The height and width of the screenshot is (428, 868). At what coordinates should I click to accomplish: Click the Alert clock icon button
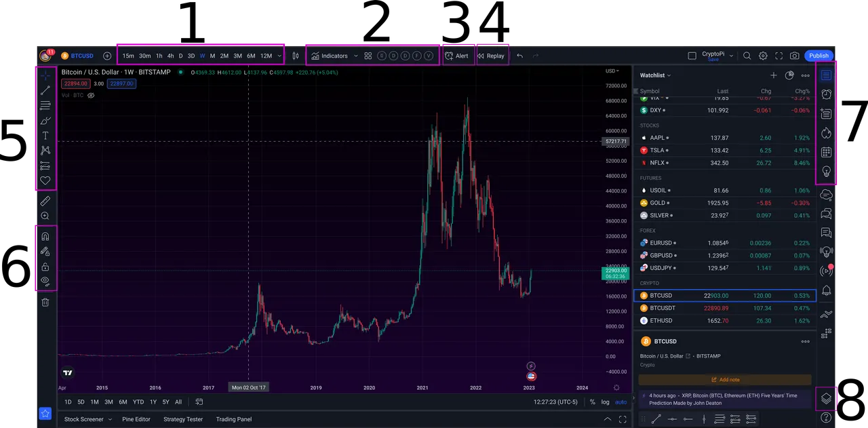coord(458,56)
